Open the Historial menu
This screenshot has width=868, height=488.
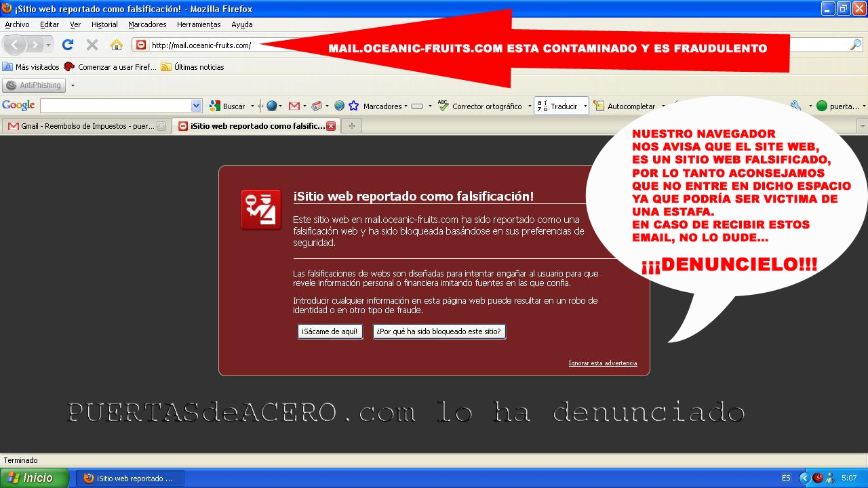click(x=104, y=24)
